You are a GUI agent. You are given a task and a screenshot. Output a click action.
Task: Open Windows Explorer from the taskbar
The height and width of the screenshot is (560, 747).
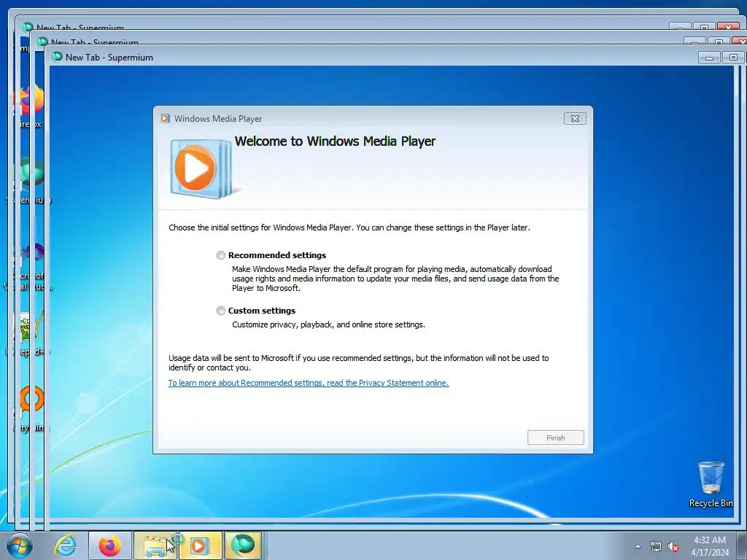pos(156,545)
